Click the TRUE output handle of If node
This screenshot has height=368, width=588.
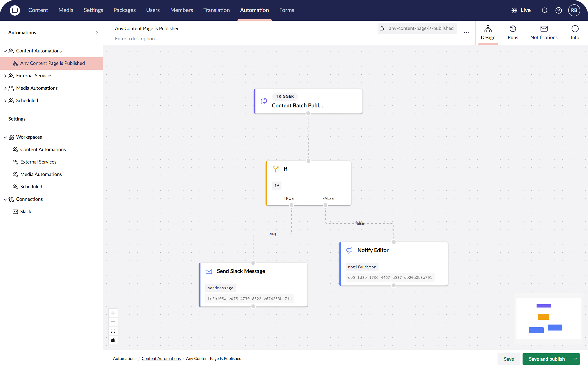click(x=291, y=205)
